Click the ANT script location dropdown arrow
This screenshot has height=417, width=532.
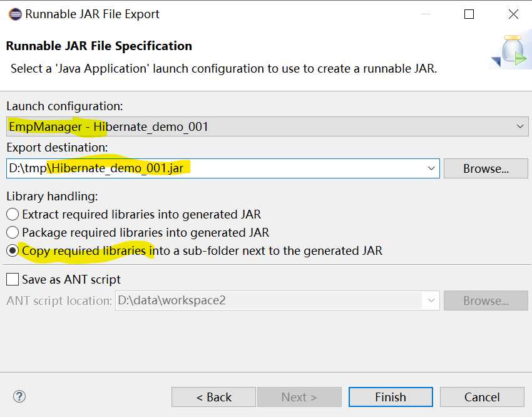click(431, 301)
